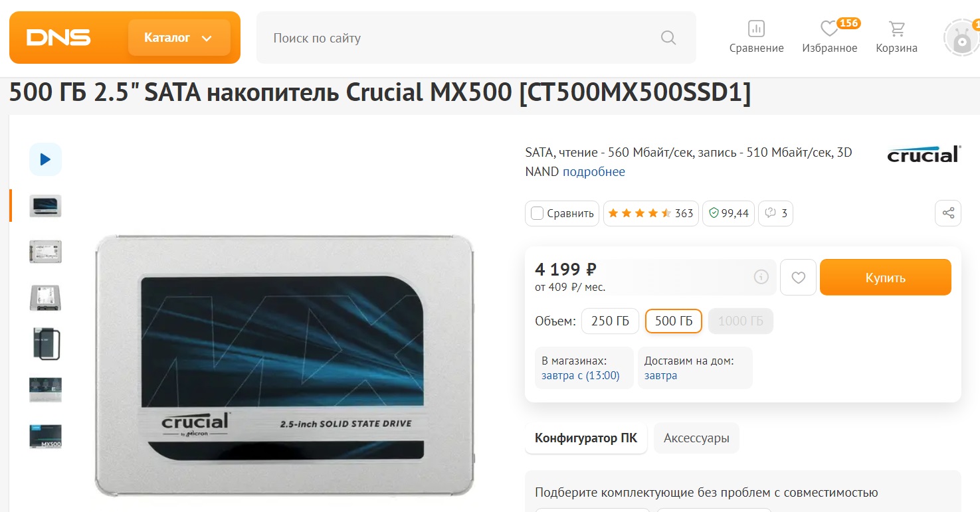Click the search magnifier icon
The image size is (980, 512).
click(668, 38)
